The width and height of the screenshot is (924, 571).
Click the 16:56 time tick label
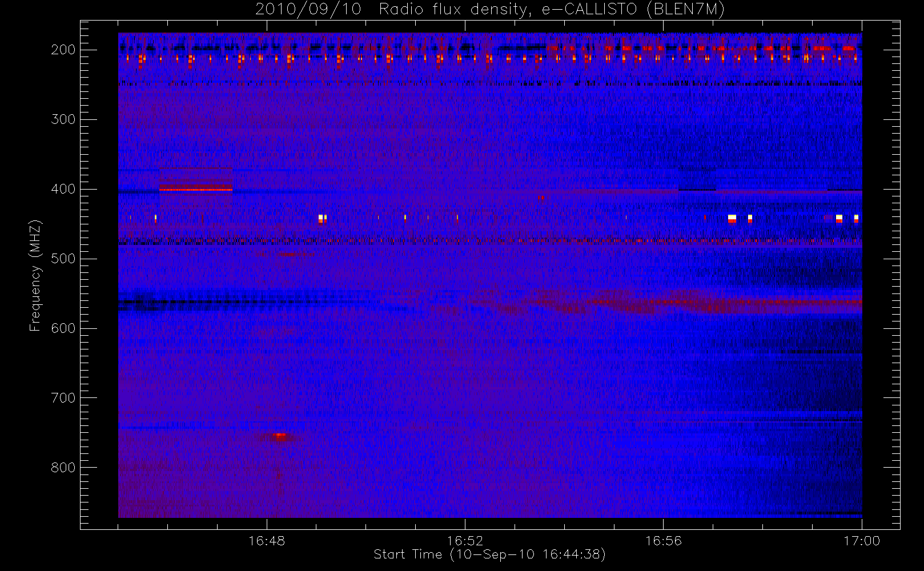tap(664, 541)
